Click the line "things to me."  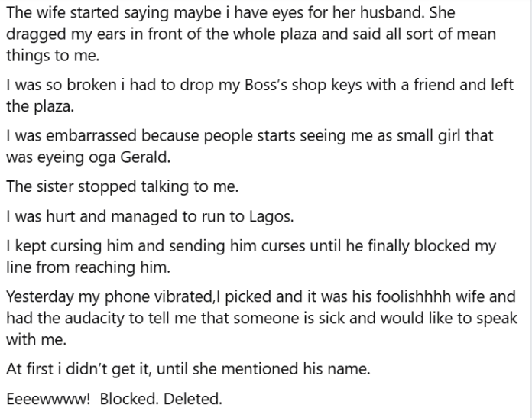(53, 55)
